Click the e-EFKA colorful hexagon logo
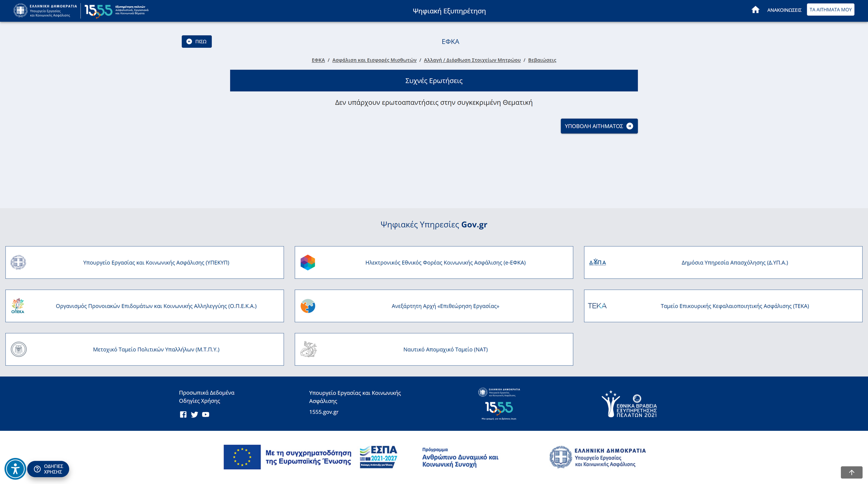This screenshot has width=868, height=484. point(308,262)
